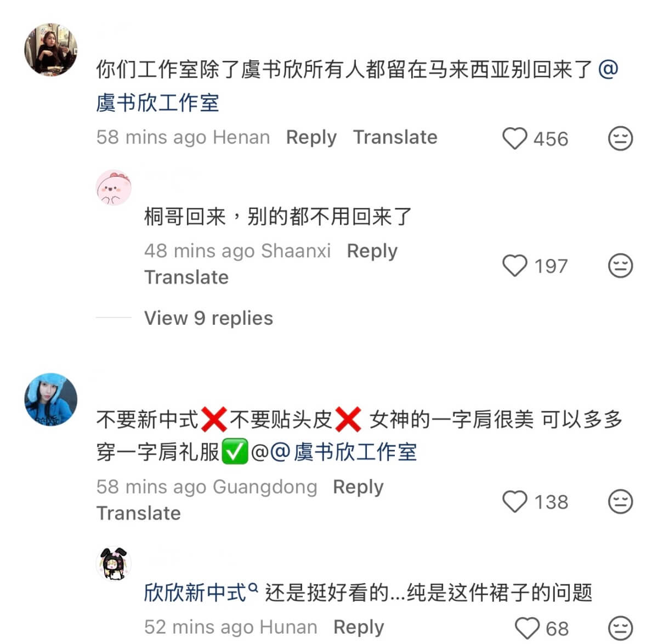Tap dislike face on Hunan reply
The width and height of the screenshot is (658, 644).
(x=620, y=628)
